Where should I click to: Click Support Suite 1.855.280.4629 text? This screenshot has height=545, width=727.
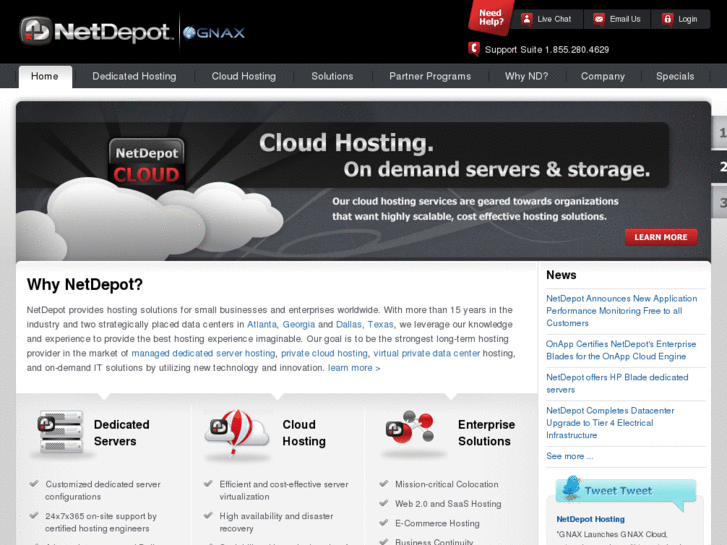point(547,50)
